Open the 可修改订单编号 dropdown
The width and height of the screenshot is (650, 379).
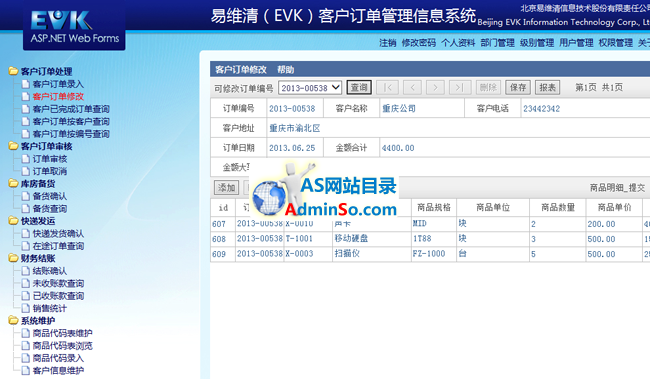click(x=310, y=87)
